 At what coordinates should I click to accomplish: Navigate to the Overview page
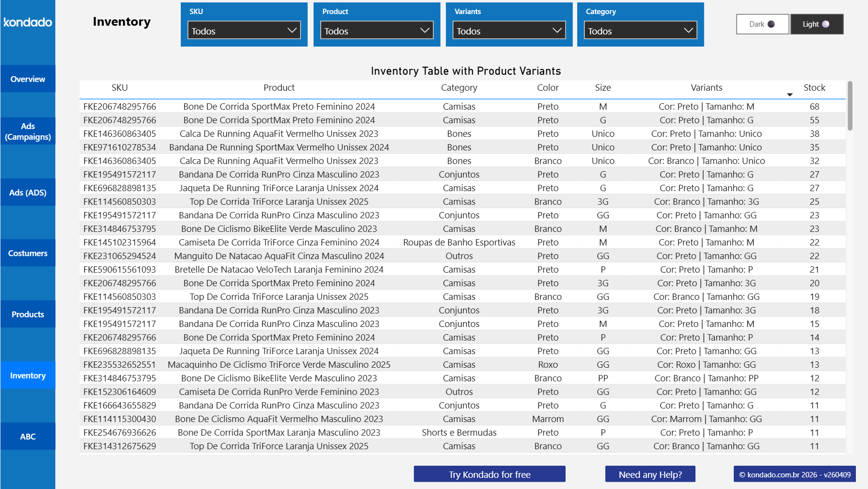click(x=28, y=79)
